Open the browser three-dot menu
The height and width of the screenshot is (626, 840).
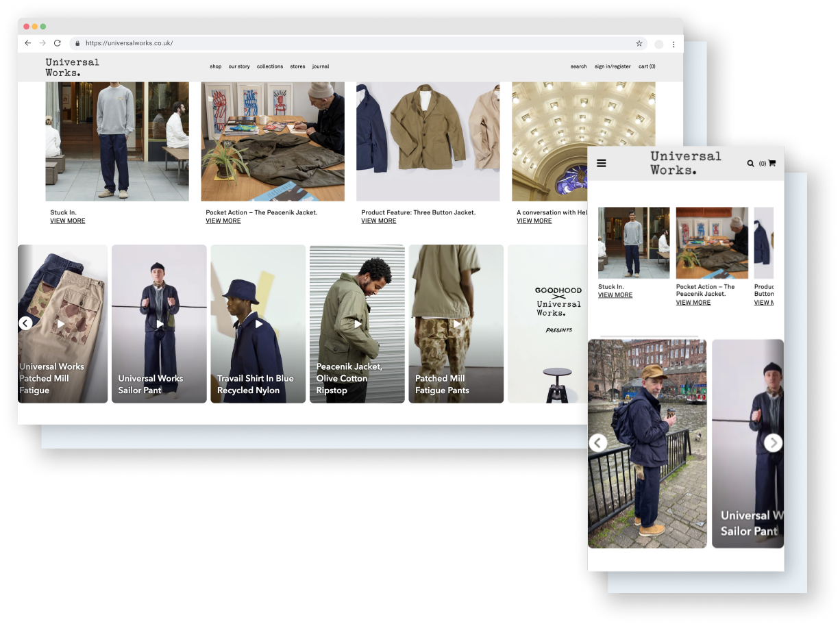[674, 44]
